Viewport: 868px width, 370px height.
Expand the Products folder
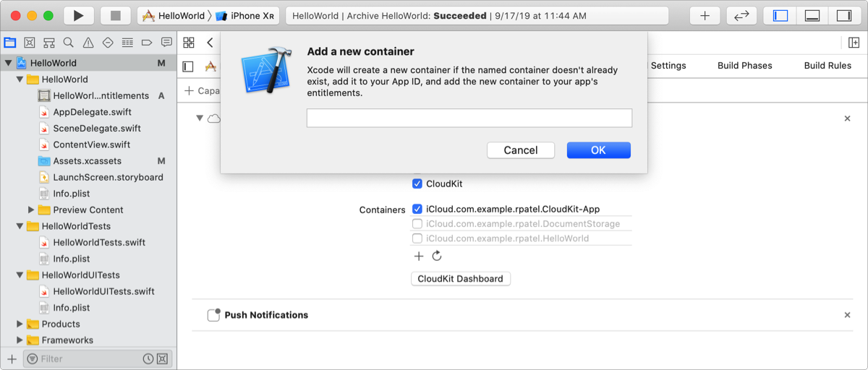[20, 324]
